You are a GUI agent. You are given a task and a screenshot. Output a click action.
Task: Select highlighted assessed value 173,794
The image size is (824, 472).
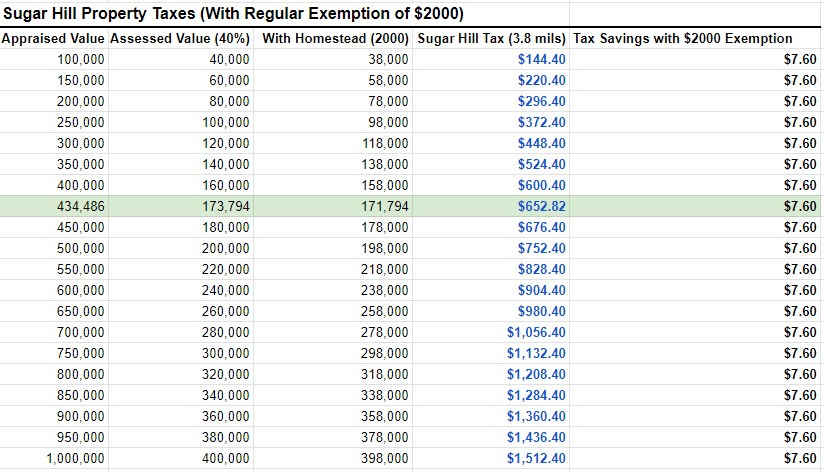[x=226, y=207]
